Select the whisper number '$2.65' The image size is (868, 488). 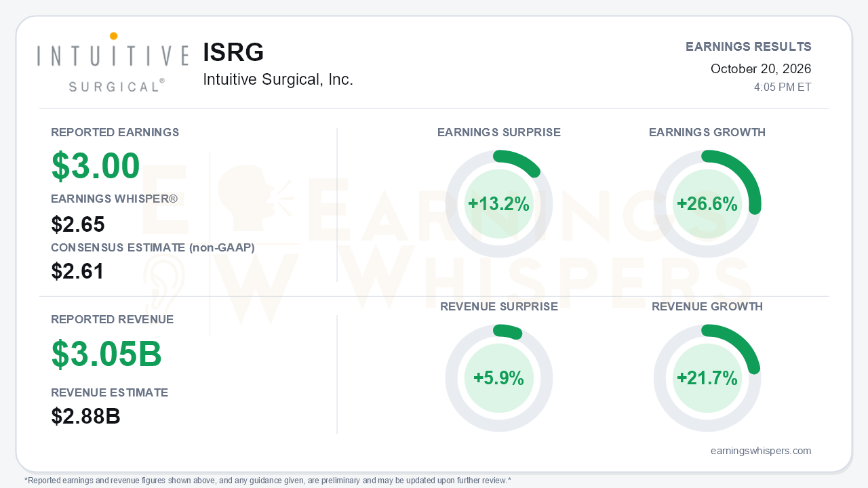78,224
